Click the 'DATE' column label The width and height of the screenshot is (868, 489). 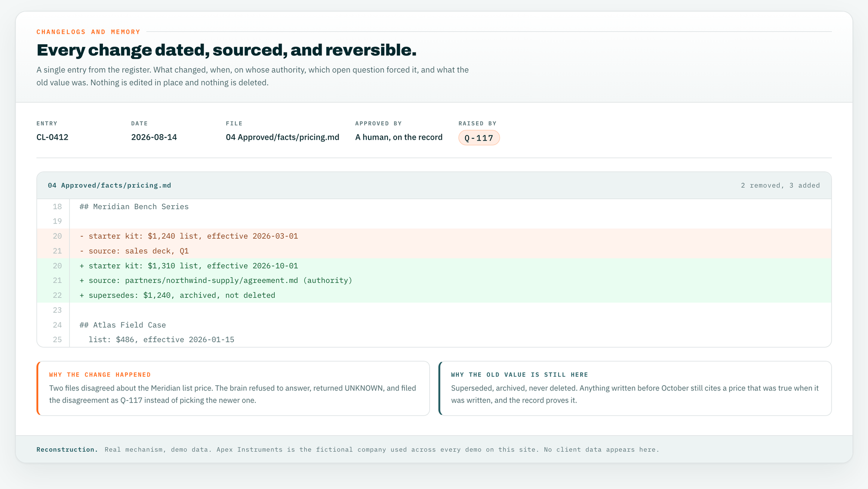click(x=139, y=124)
